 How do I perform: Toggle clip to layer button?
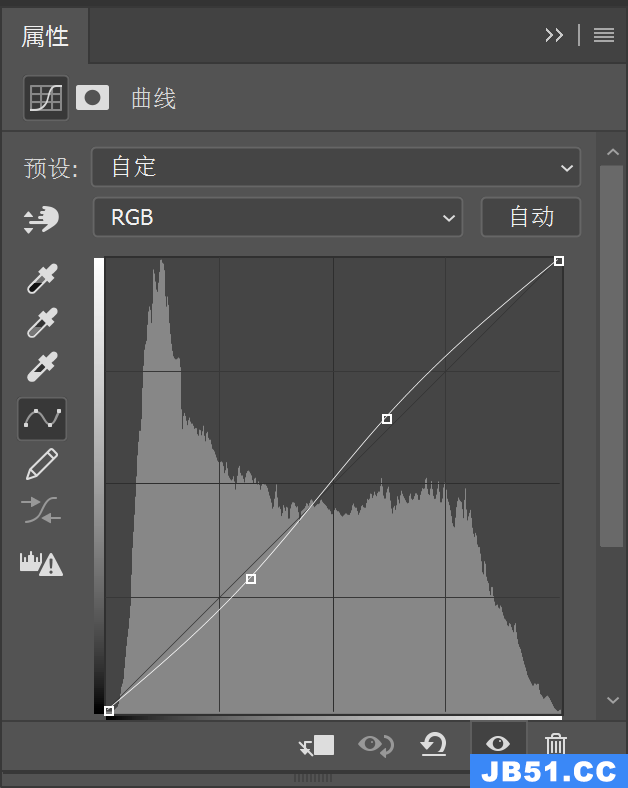pyautogui.click(x=317, y=745)
